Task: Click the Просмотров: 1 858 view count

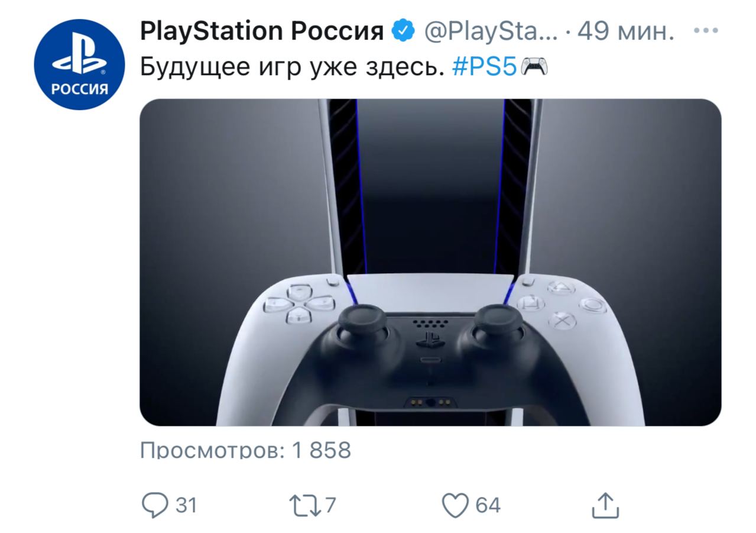Action: [245, 450]
